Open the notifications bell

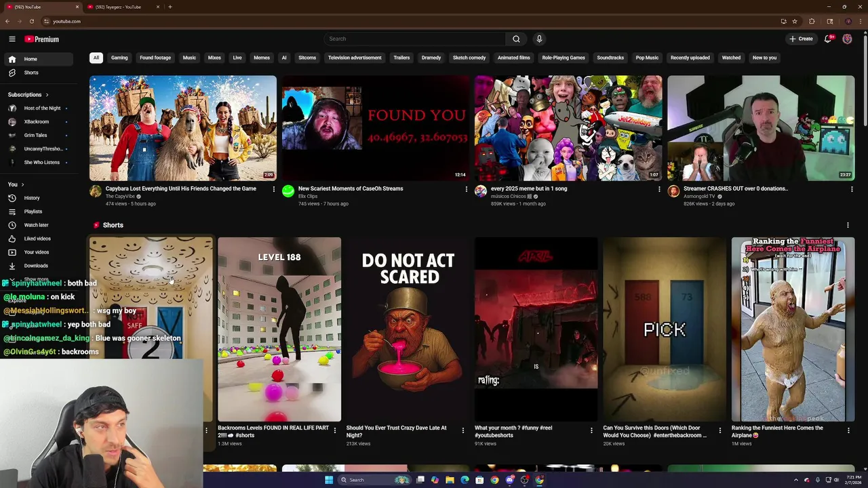tap(828, 39)
